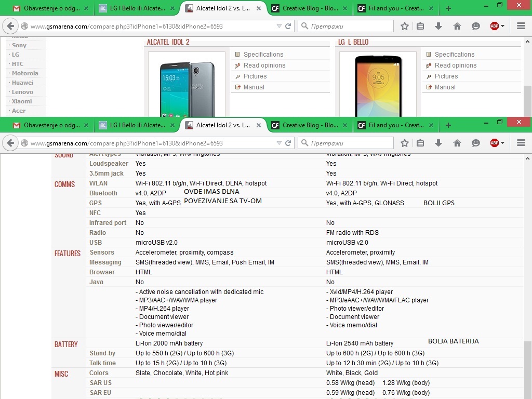532x399 pixels.
Task: Open Specifications for LG L Bello
Action: tap(455, 54)
